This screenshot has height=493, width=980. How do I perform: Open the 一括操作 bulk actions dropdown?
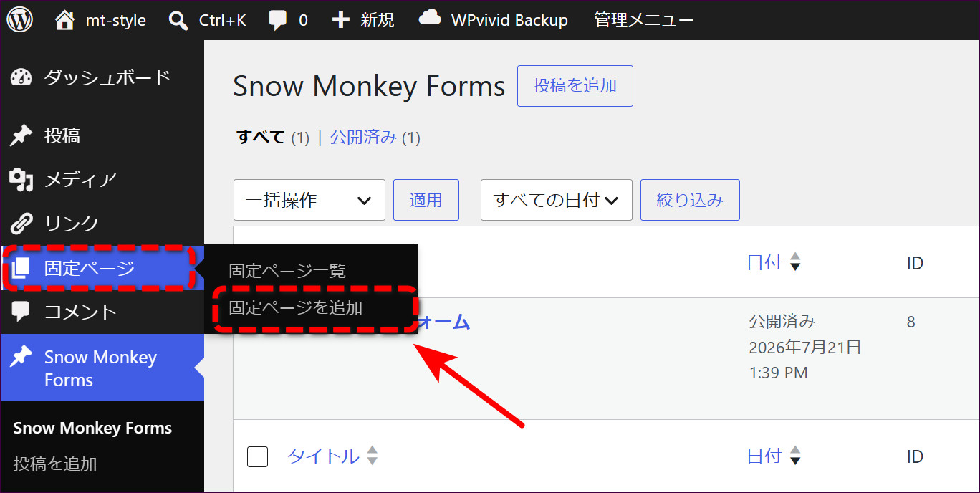[x=309, y=200]
